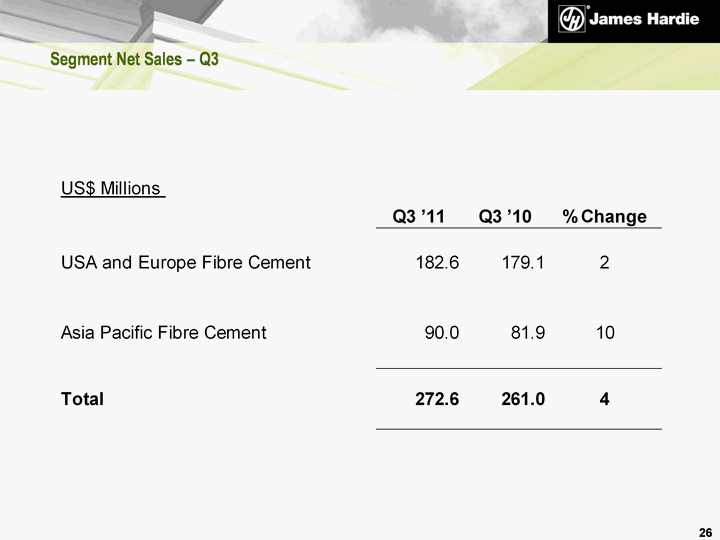Image resolution: width=720 pixels, height=540 pixels.
Task: Click the James Hardie brand name text
Action: click(645, 20)
